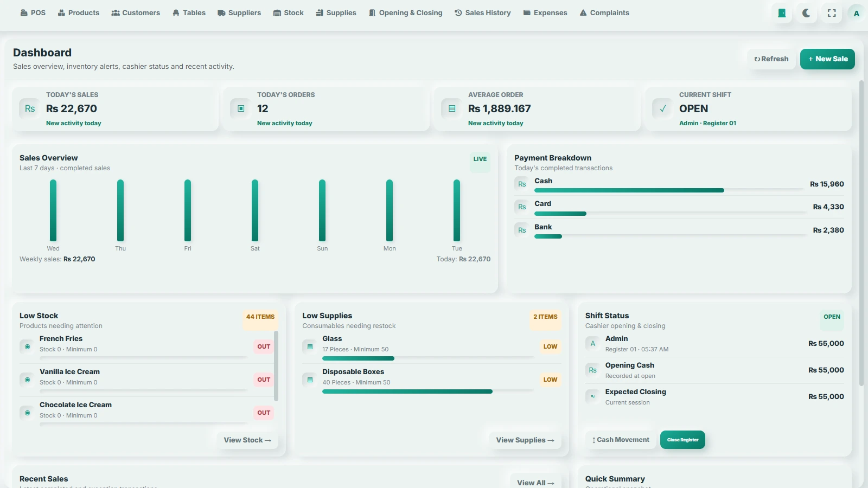The height and width of the screenshot is (488, 868).
Task: Click the Low Stock list scrollbar
Action: (x=276, y=366)
